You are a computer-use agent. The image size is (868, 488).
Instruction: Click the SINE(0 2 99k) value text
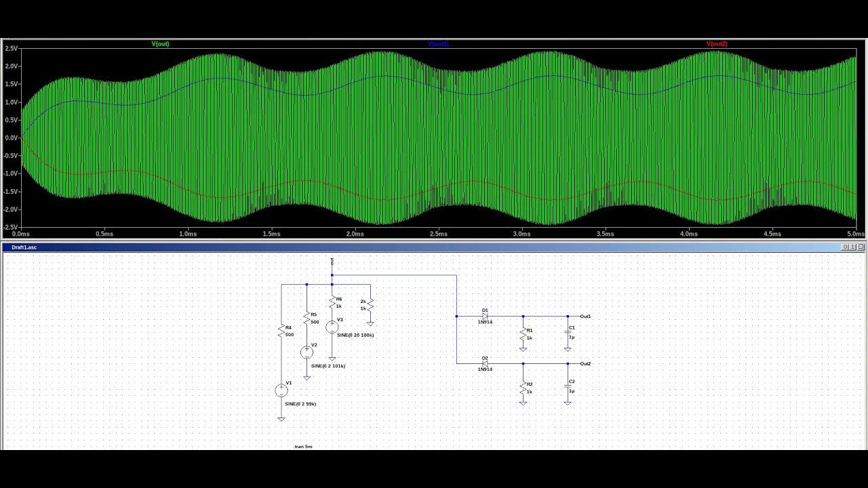300,404
